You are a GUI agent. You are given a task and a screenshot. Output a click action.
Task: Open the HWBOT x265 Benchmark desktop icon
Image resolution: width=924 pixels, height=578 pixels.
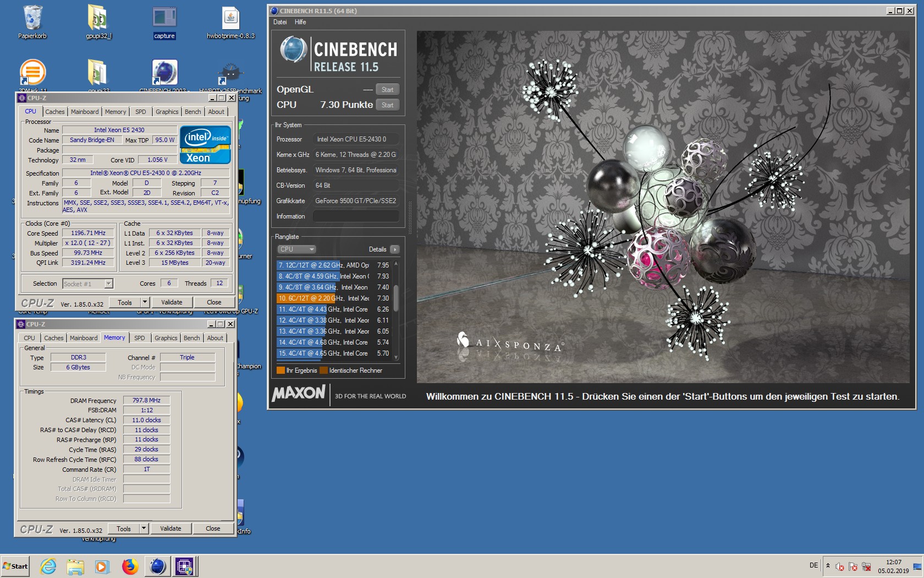(230, 74)
